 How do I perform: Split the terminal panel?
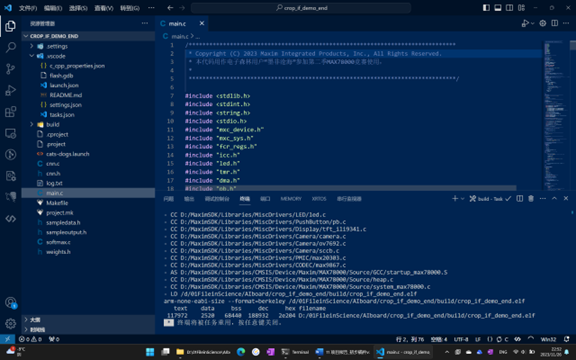pos(519,199)
